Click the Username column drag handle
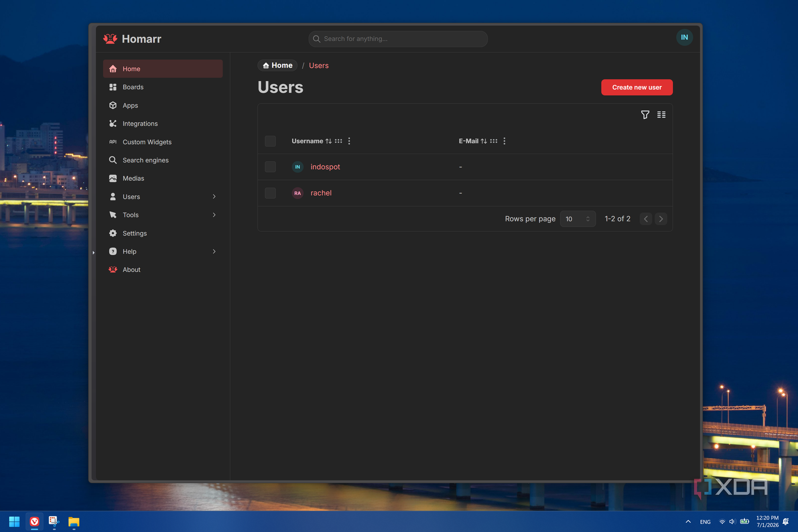The width and height of the screenshot is (798, 532). (x=339, y=141)
